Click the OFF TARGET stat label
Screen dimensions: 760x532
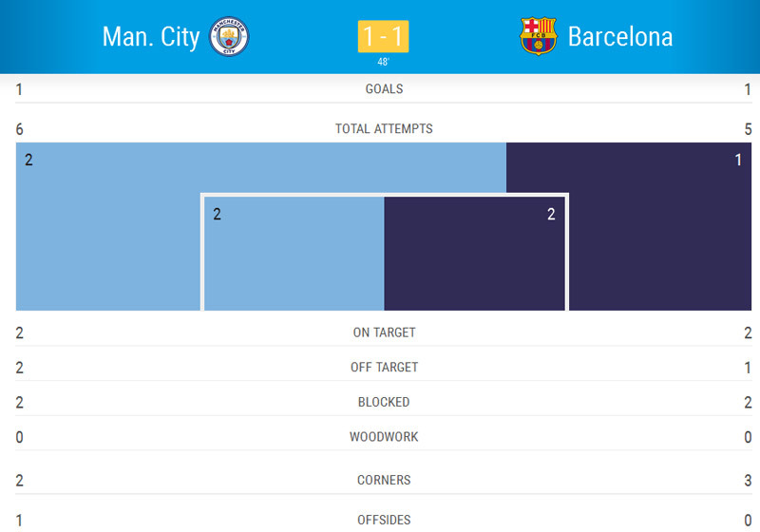[x=384, y=367]
